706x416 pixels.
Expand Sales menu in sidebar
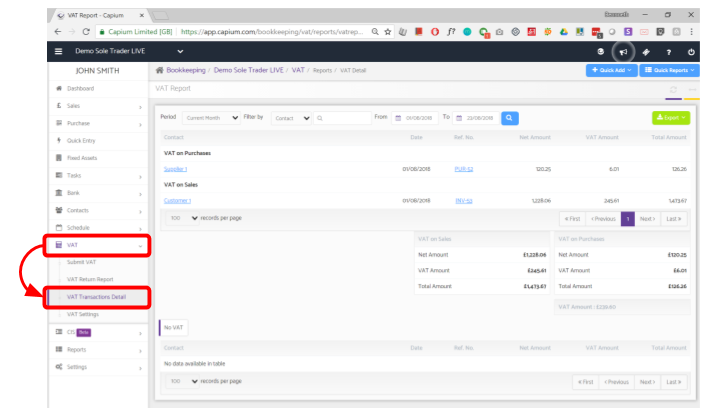98,106
